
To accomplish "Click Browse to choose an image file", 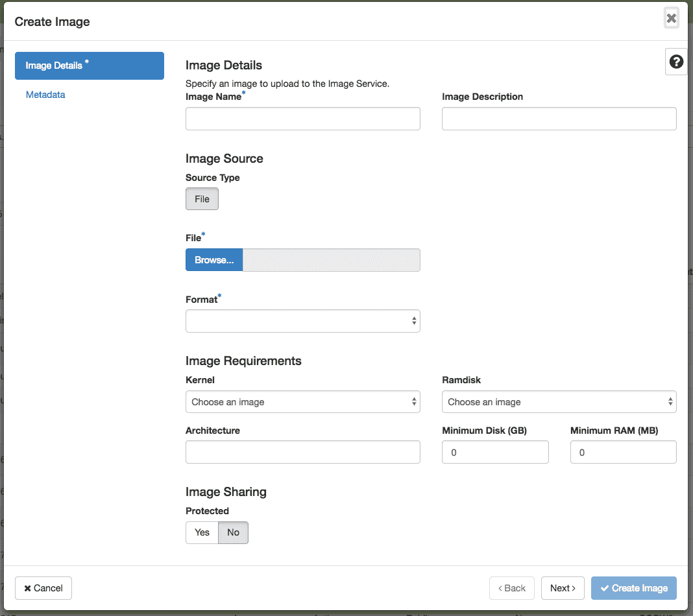I will 213,259.
